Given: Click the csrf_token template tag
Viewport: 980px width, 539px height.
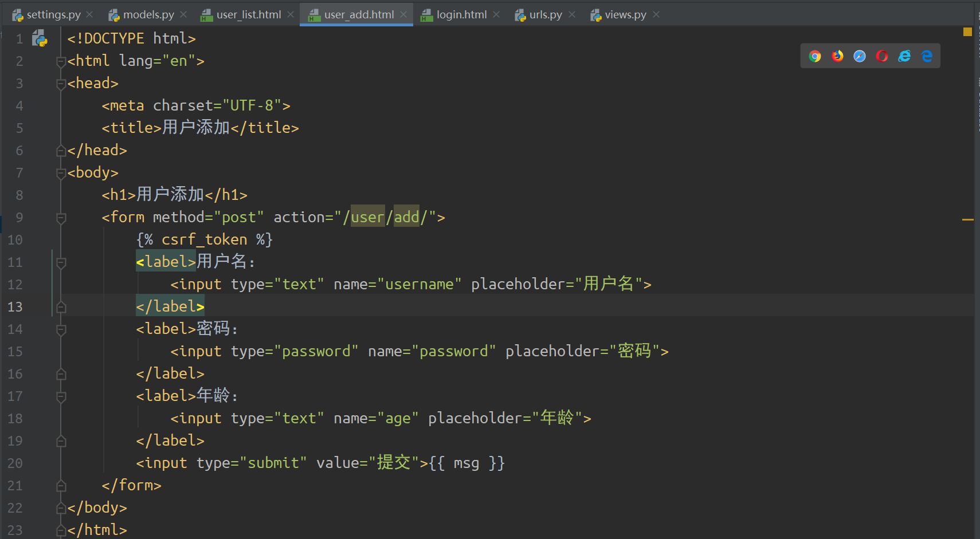Looking at the screenshot, I should (205, 239).
